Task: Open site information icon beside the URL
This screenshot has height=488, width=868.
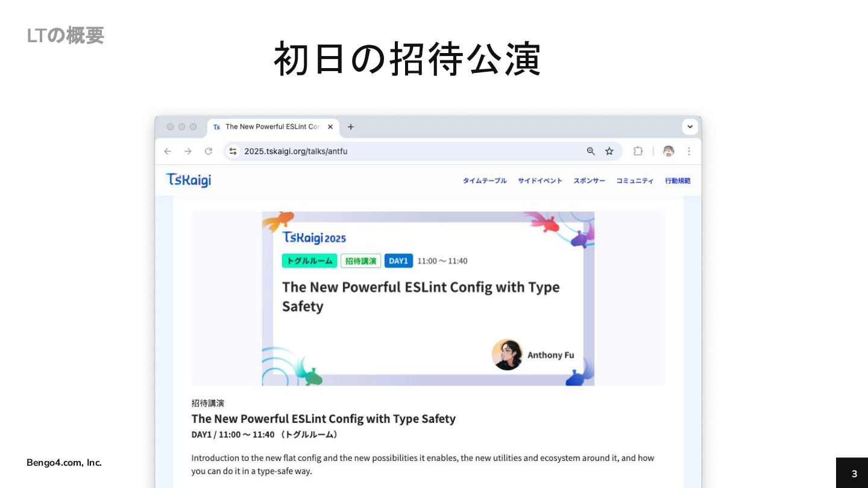Action: (233, 151)
